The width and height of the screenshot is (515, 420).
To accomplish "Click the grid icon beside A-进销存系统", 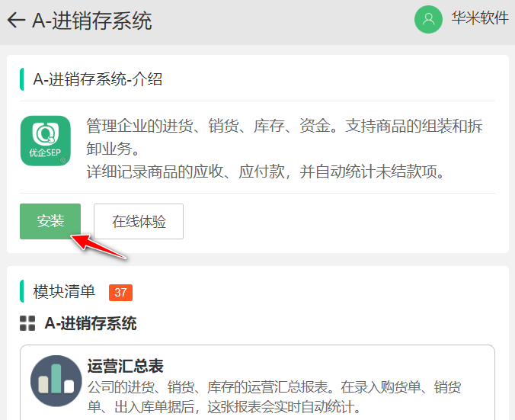I will [27, 323].
